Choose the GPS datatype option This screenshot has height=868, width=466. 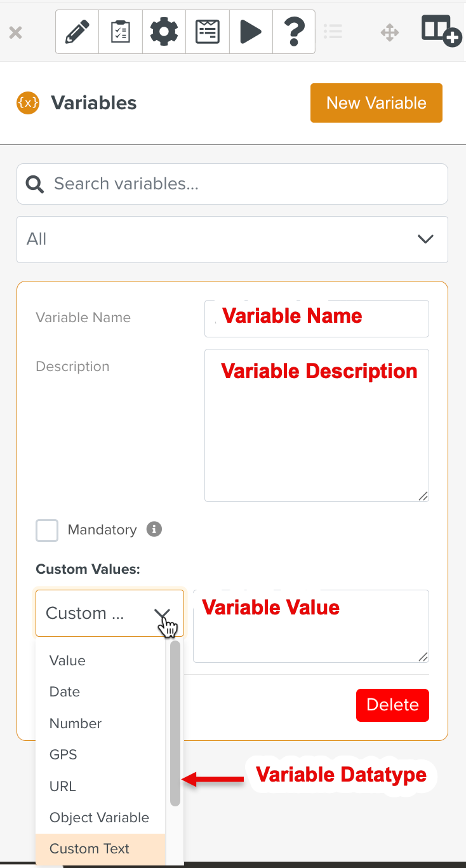(62, 754)
